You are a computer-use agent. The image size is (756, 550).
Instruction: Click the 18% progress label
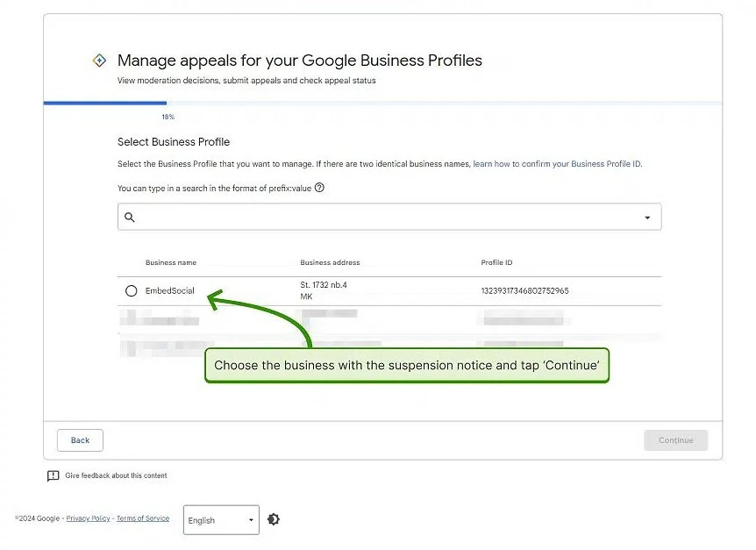(168, 117)
